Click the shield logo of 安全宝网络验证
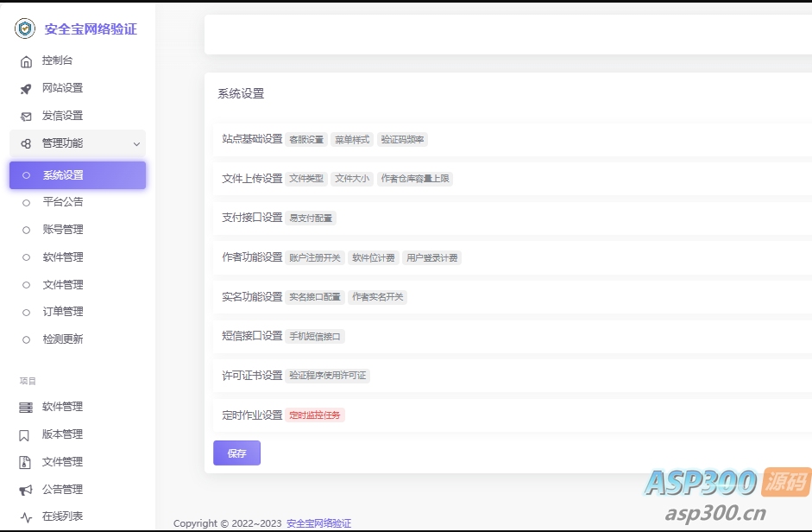 click(27, 29)
